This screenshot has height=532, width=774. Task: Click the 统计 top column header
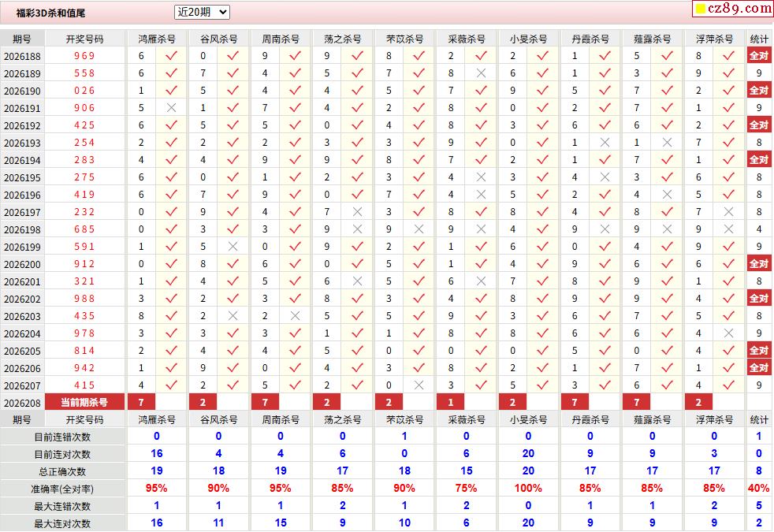pyautogui.click(x=759, y=39)
